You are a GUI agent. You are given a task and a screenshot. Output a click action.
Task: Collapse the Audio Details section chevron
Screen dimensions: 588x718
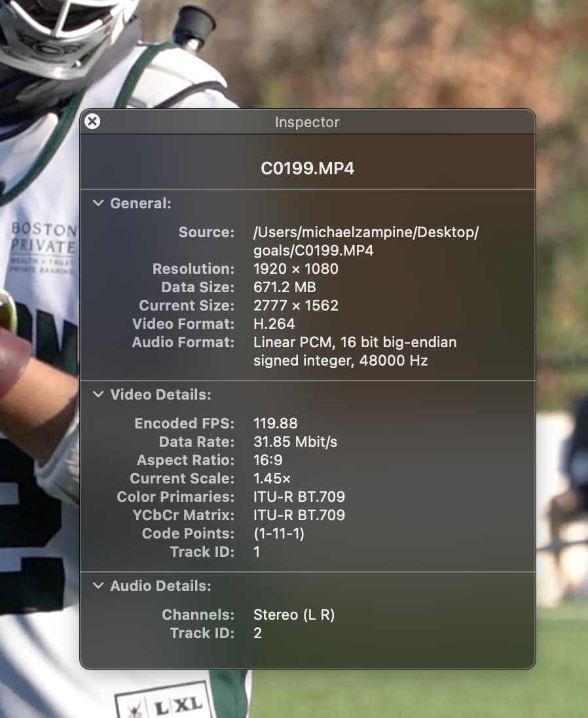(98, 586)
